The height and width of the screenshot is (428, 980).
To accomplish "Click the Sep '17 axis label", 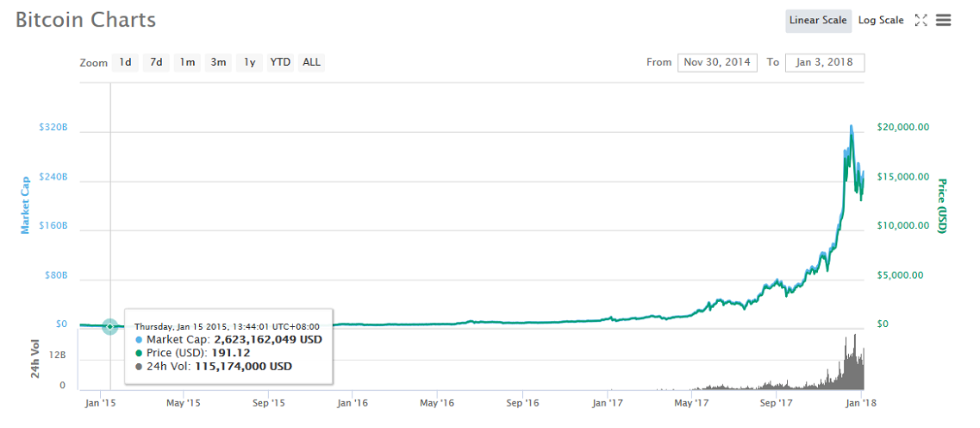I will (776, 404).
